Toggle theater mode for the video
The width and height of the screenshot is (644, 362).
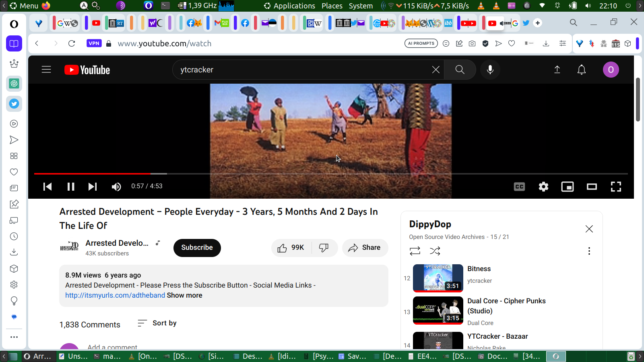[x=592, y=187]
